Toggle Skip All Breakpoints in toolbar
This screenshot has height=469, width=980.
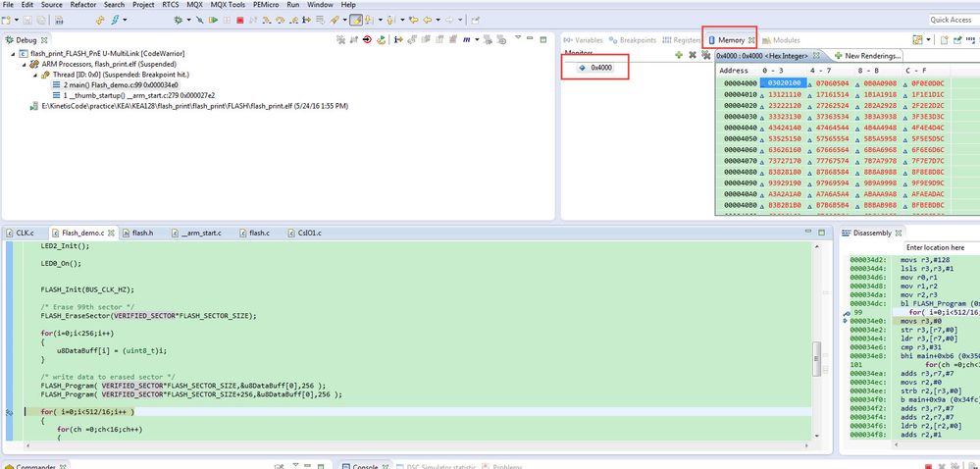point(199,20)
